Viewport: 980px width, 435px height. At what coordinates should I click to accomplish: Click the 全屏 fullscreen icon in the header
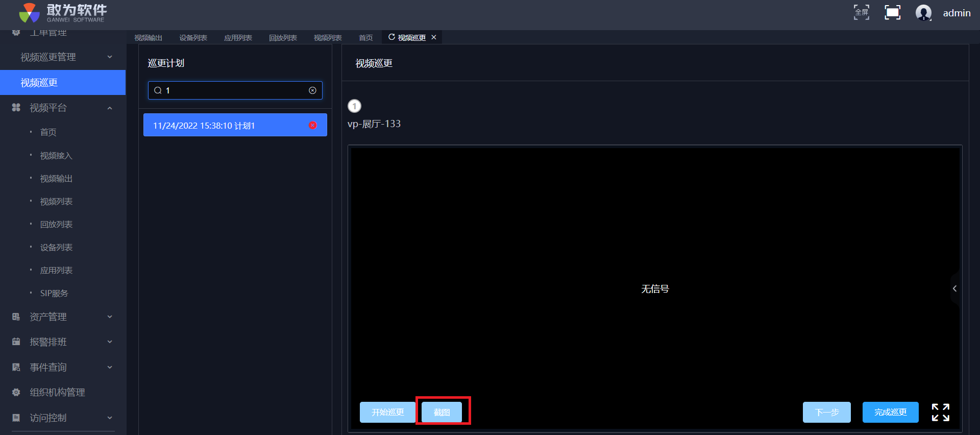click(862, 12)
